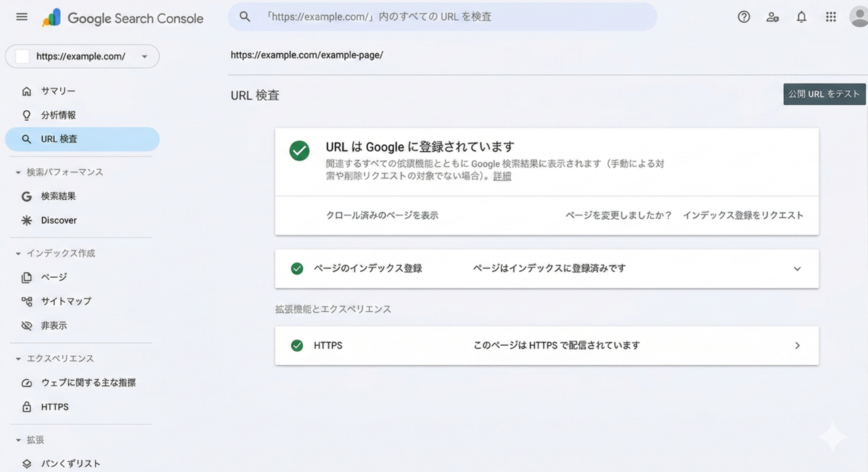Select URL 検査 in the sidebar
Viewport: 868px width, 472px height.
(82, 139)
